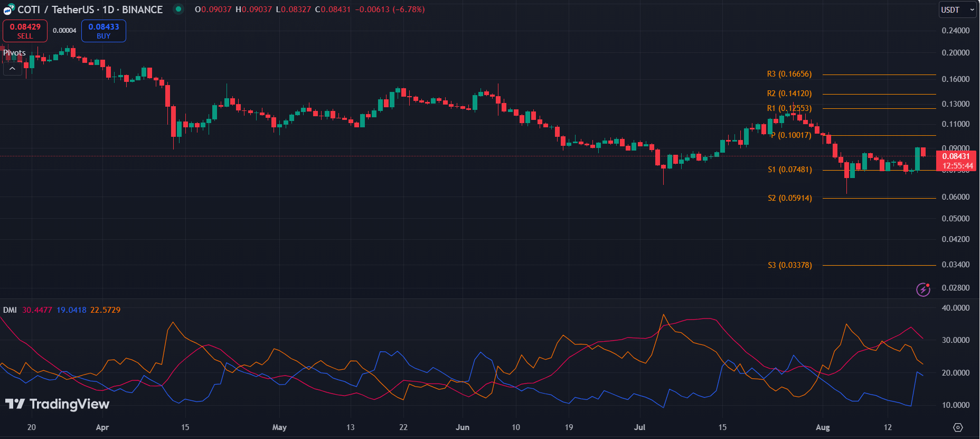
Task: Click the green market status dot
Action: point(178,9)
